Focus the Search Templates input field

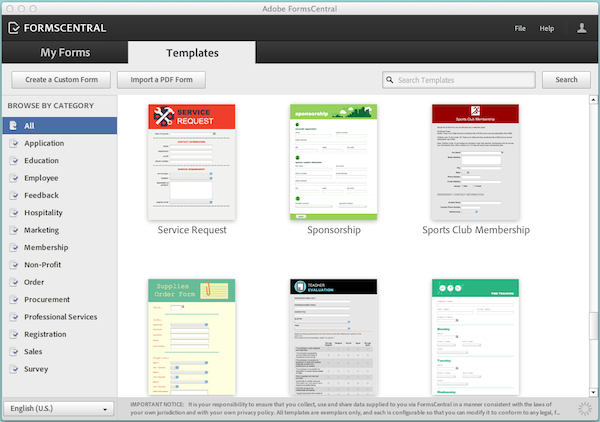(459, 80)
